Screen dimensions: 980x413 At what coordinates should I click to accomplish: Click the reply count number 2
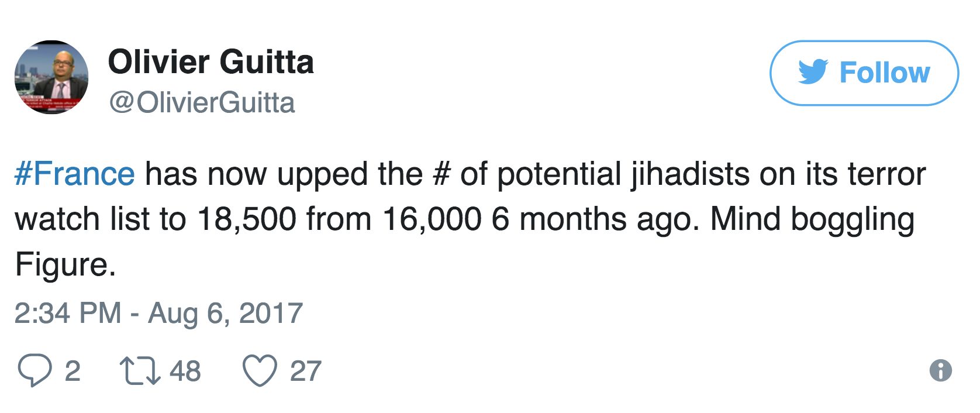(72, 371)
